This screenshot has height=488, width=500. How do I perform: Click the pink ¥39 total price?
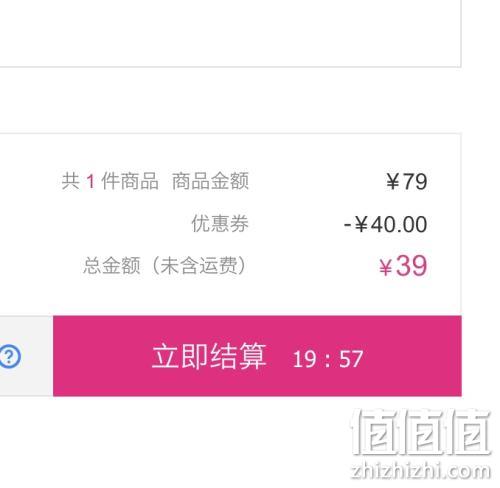tap(403, 266)
